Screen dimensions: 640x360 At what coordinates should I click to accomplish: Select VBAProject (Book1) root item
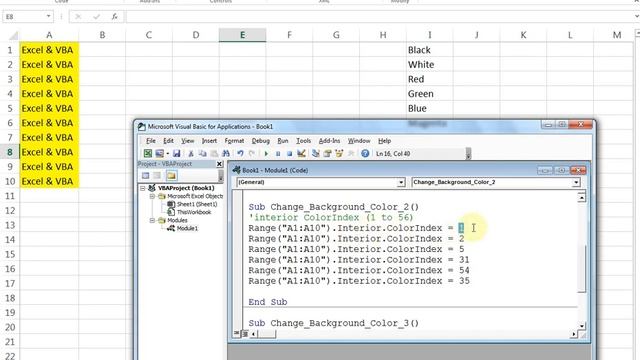pyautogui.click(x=186, y=188)
